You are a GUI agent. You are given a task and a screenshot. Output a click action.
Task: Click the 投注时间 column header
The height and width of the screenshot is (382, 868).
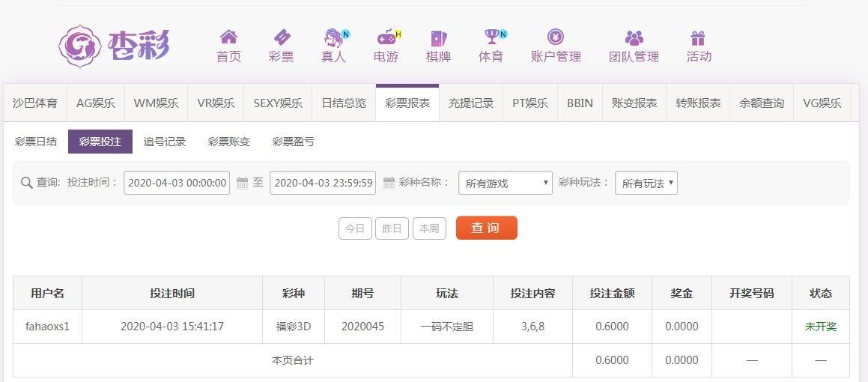[x=172, y=294]
